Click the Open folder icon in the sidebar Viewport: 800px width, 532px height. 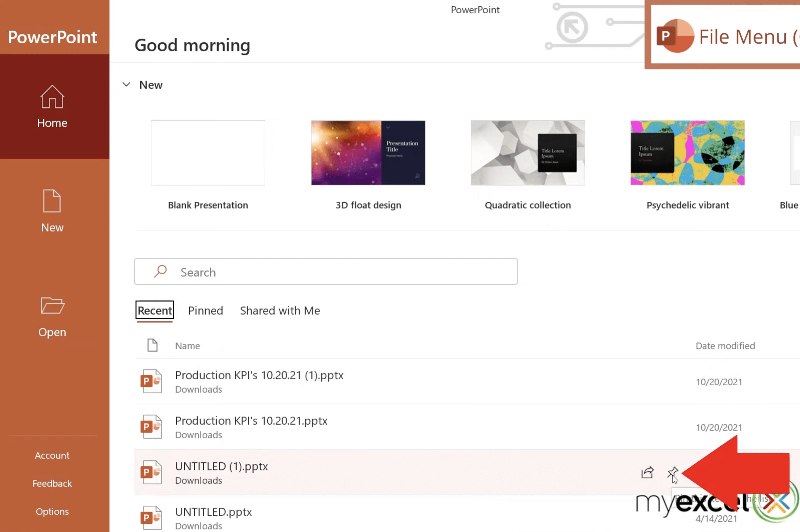tap(52, 305)
